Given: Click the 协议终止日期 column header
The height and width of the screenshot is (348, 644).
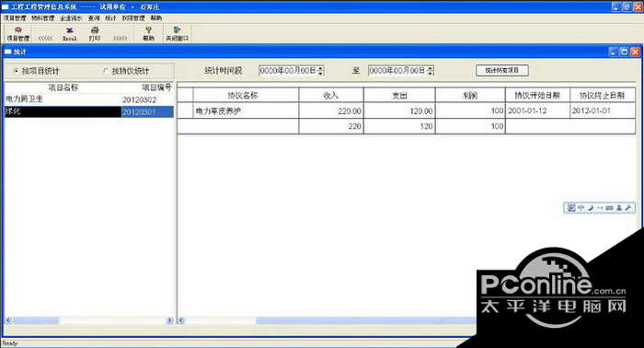Looking at the screenshot, I should point(603,96).
